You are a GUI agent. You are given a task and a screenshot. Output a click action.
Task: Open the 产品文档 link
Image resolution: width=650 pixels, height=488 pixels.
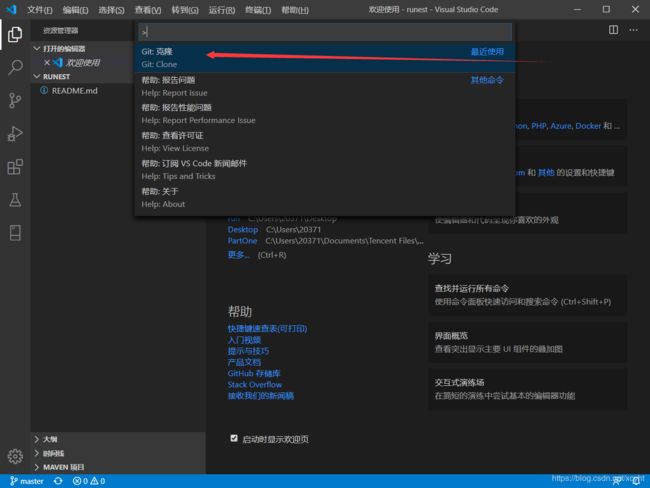244,362
